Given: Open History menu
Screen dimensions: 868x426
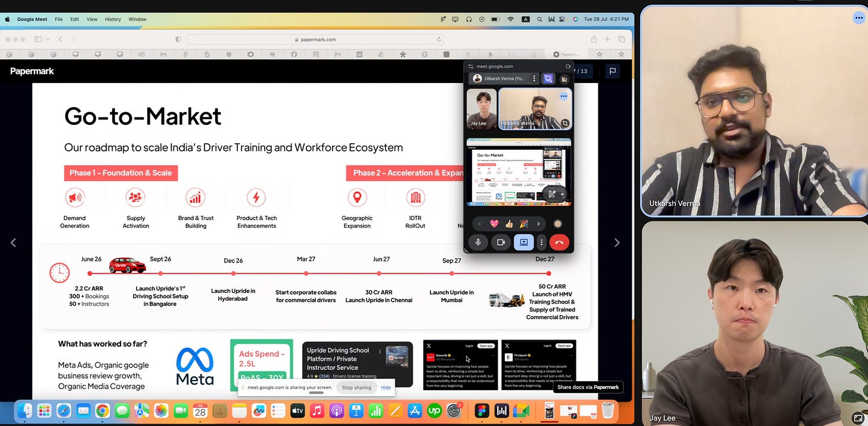Looking at the screenshot, I should [113, 19].
